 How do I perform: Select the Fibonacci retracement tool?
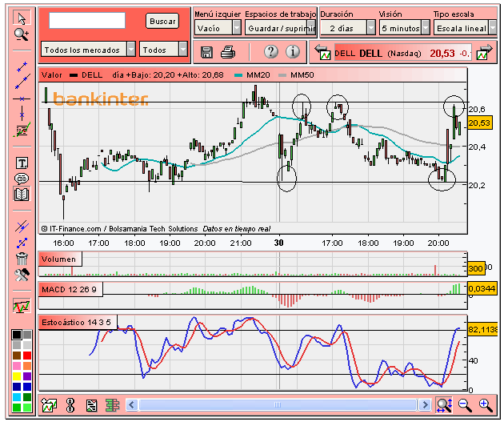coord(22,130)
